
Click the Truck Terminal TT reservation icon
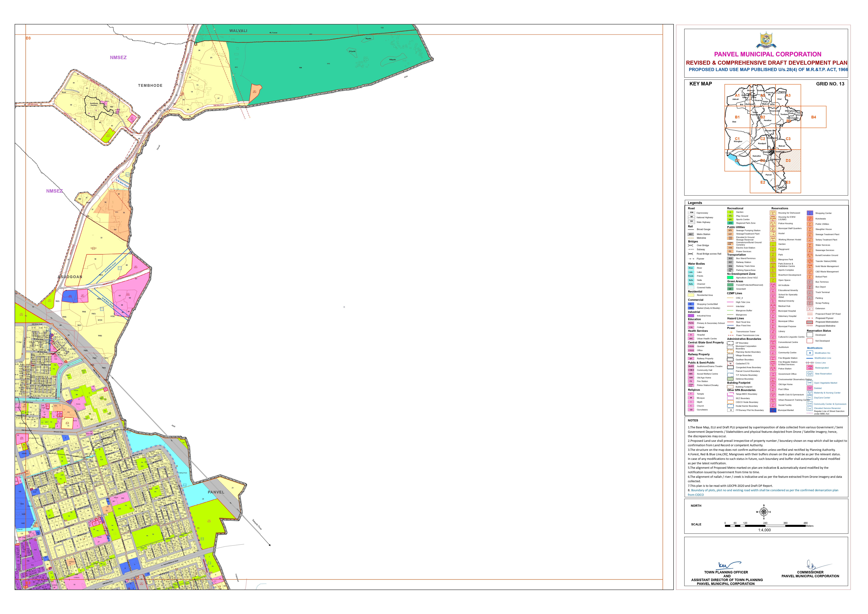pos(810,293)
